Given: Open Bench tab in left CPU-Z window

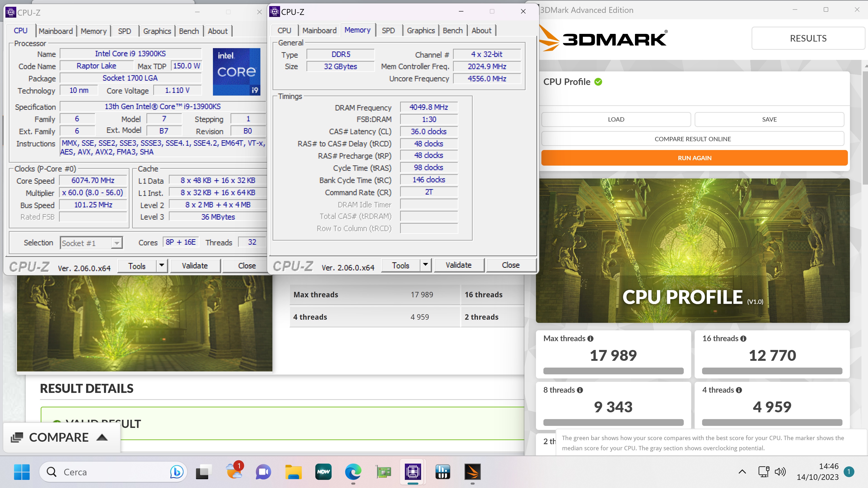Looking at the screenshot, I should (189, 31).
